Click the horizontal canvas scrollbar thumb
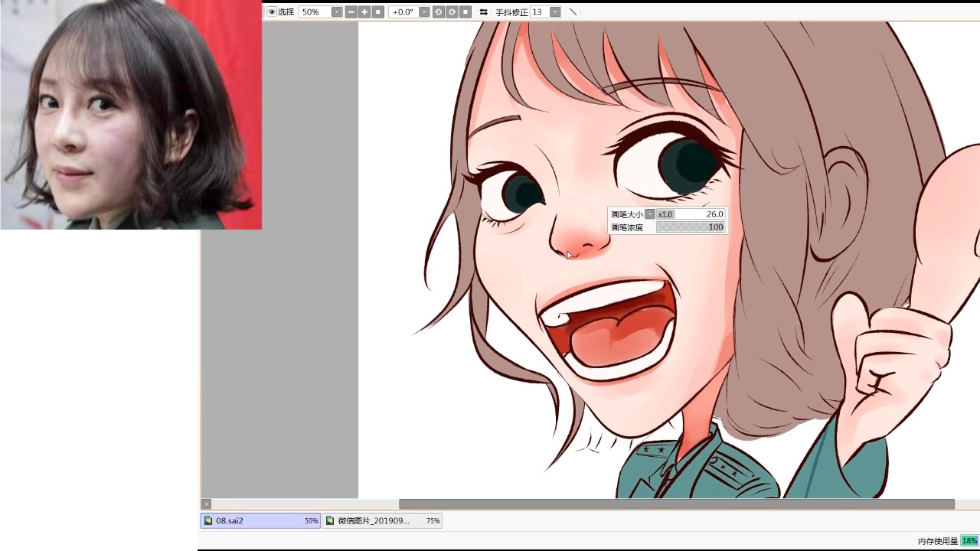Image resolution: width=980 pixels, height=551 pixels. 677,504
